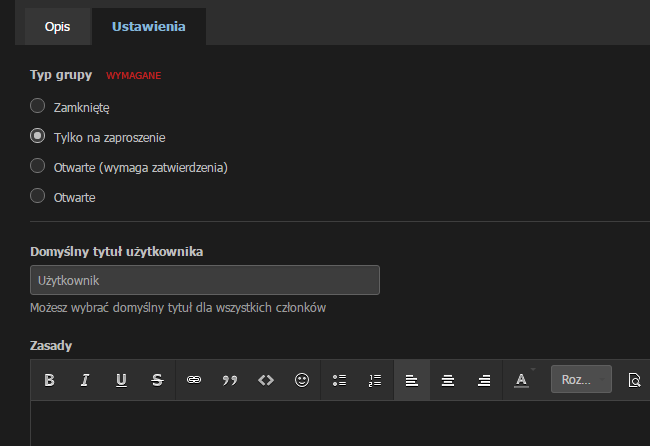Viewport: 650px width, 446px height.
Task: Apply strikethrough formatting
Action: 157,380
